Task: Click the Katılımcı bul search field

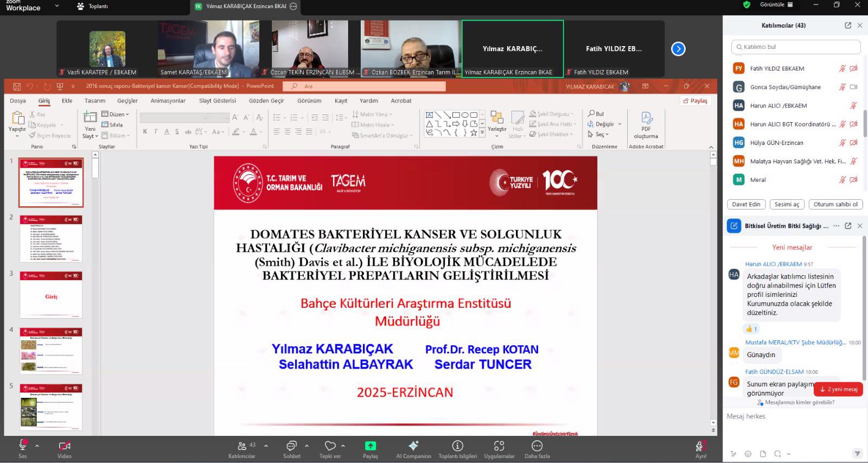Action: pos(796,47)
